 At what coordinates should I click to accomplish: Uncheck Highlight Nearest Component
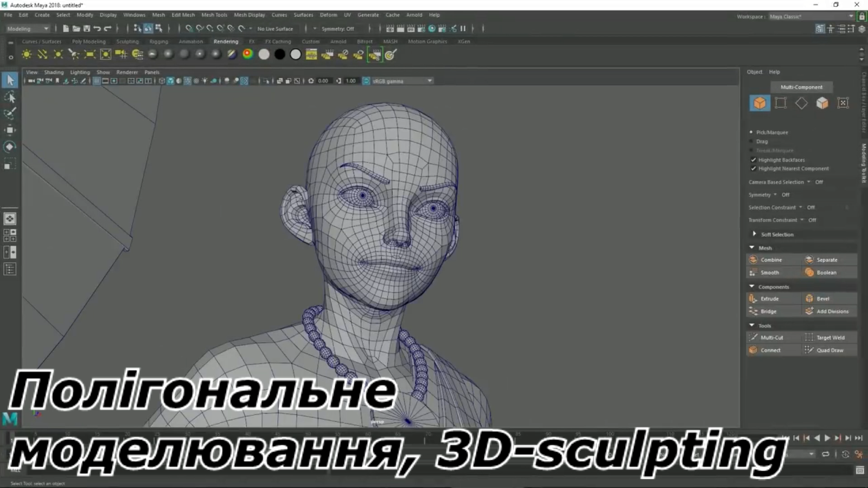tap(753, 169)
